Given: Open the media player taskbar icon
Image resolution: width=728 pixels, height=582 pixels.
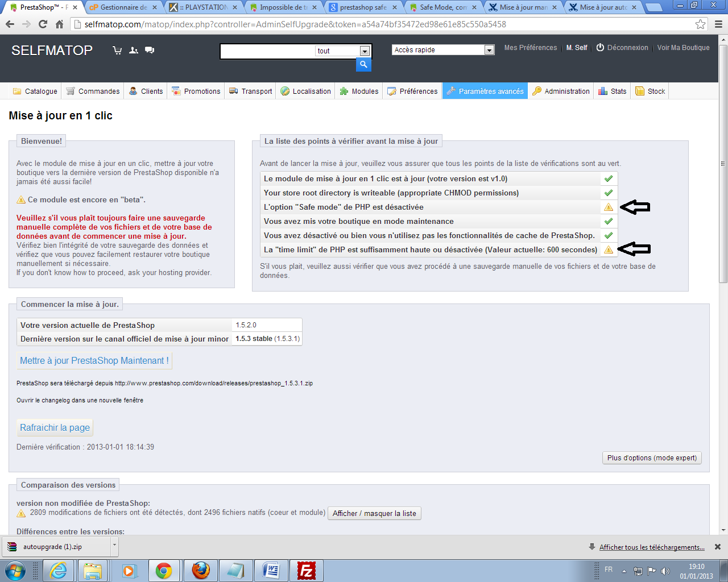Looking at the screenshot, I should click(129, 570).
